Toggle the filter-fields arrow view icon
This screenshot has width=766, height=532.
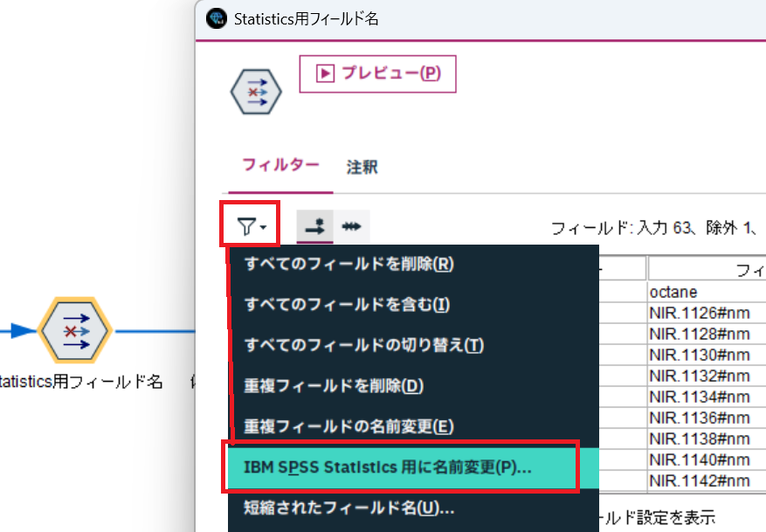[314, 226]
